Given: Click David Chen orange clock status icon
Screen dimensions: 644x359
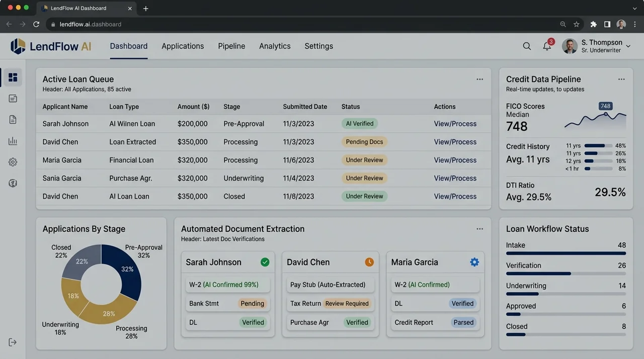Looking at the screenshot, I should click(369, 262).
